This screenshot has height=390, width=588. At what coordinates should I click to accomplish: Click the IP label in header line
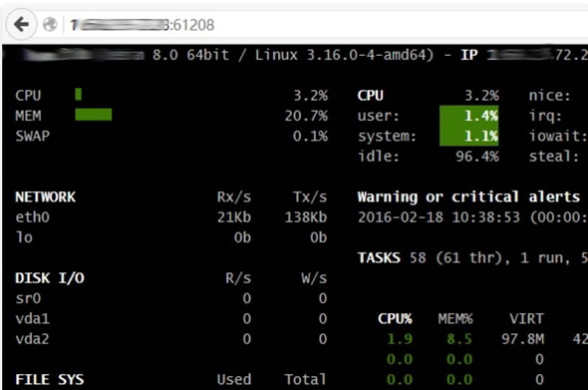[x=469, y=55]
